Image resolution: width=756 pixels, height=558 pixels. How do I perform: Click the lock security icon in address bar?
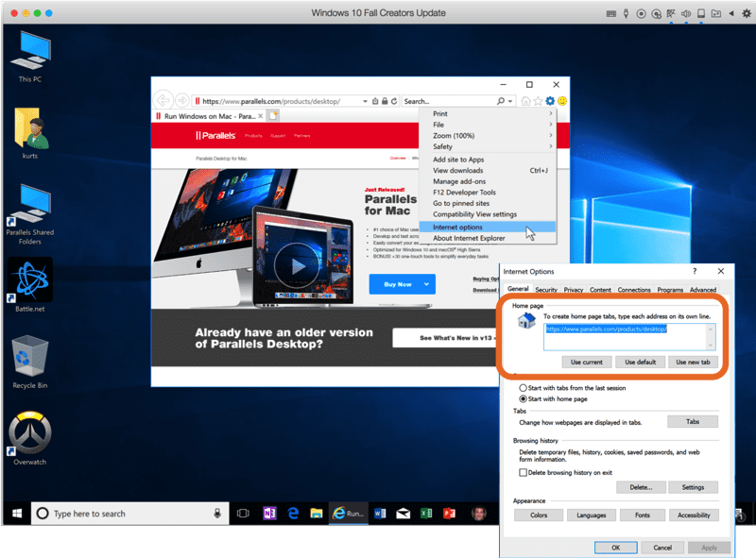click(385, 101)
